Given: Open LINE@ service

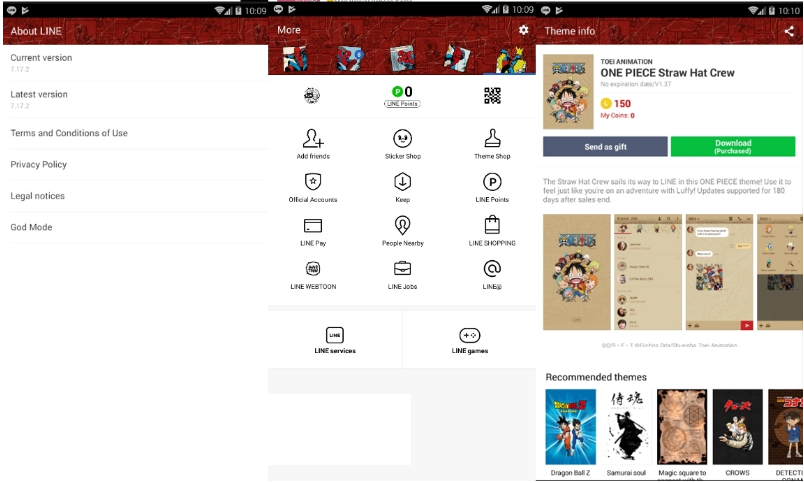Looking at the screenshot, I should click(x=492, y=275).
